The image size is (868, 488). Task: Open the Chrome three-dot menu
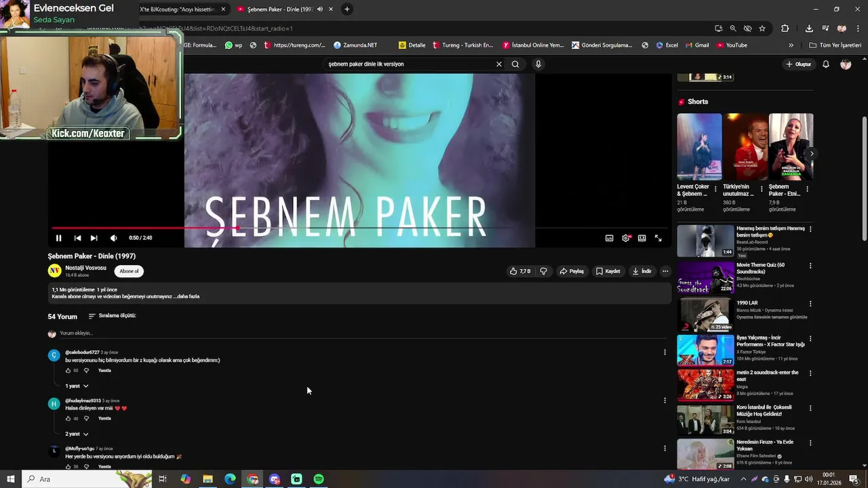coord(858,28)
